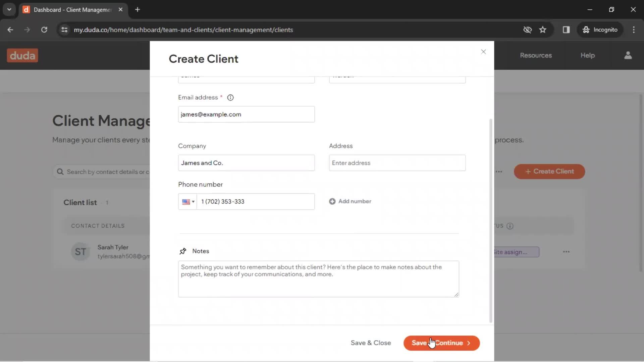
Task: Click the Add number plus icon
Action: click(x=332, y=201)
